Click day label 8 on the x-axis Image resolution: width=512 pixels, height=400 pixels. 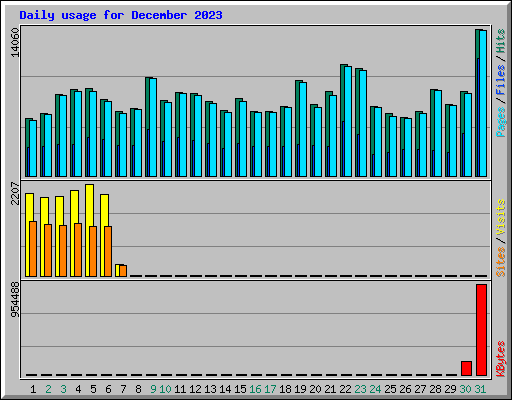(138, 389)
